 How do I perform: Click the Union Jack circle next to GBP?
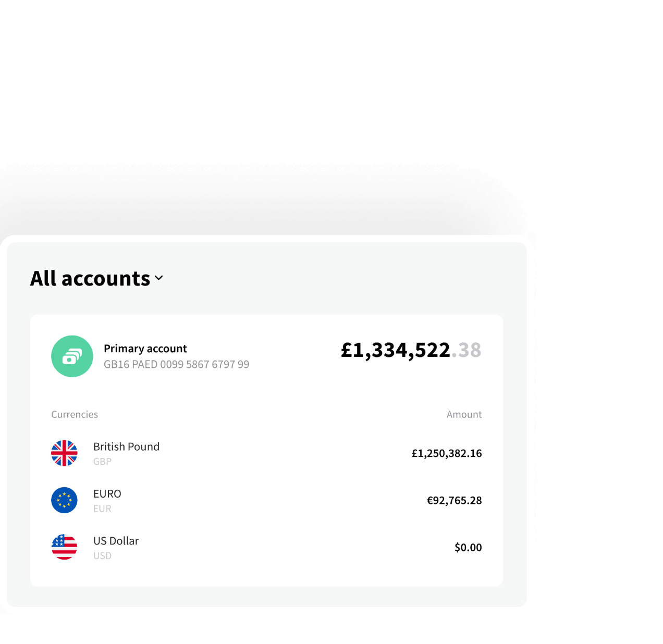[64, 453]
